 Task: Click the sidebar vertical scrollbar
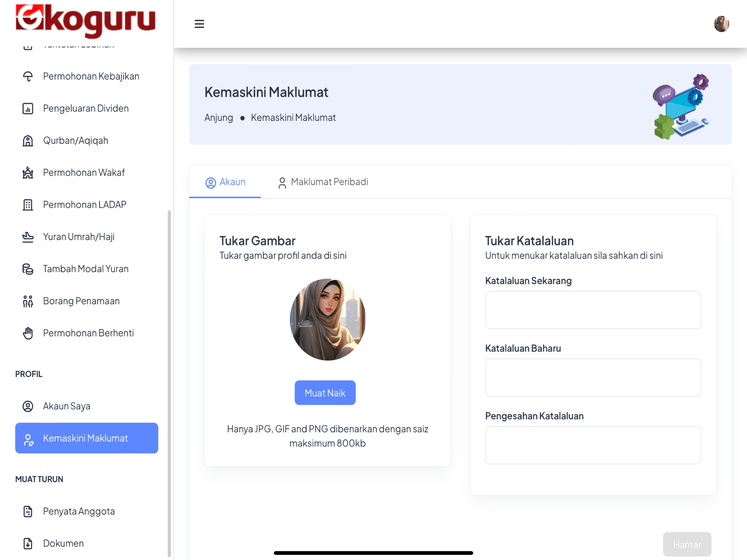click(x=169, y=383)
